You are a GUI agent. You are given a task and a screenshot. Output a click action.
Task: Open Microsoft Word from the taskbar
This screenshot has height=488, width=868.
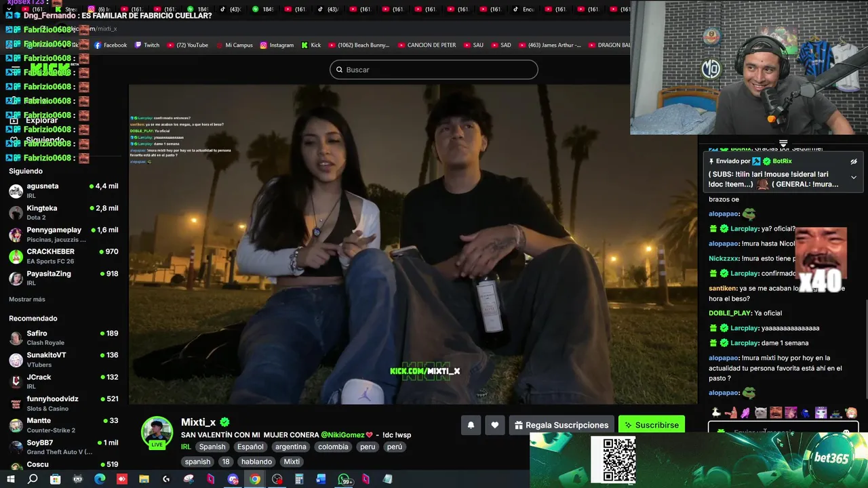(x=321, y=479)
